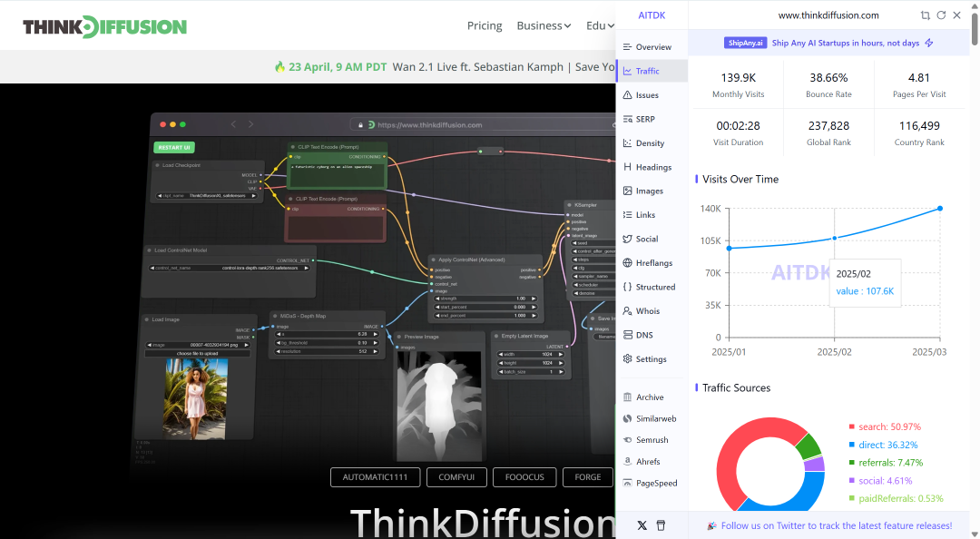The height and width of the screenshot is (539, 980).
Task: Open the Images sidebar icon
Action: pyautogui.click(x=627, y=191)
